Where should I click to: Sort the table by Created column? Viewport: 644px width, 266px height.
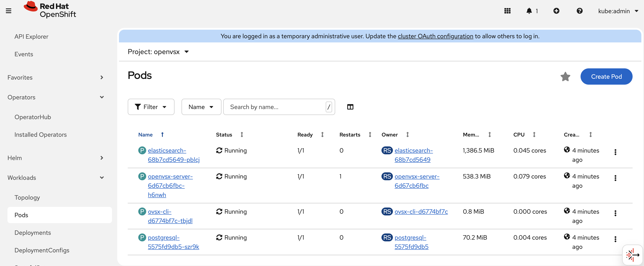[590, 135]
